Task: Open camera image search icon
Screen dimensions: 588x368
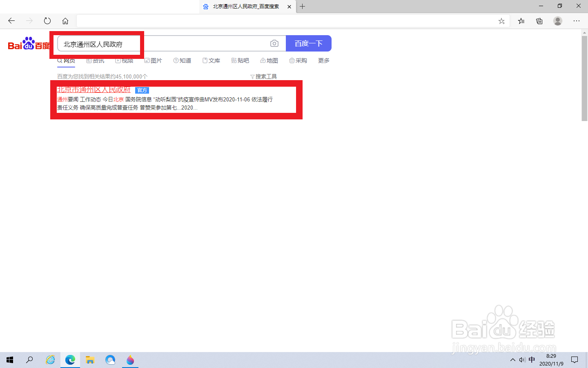Action: (x=274, y=43)
